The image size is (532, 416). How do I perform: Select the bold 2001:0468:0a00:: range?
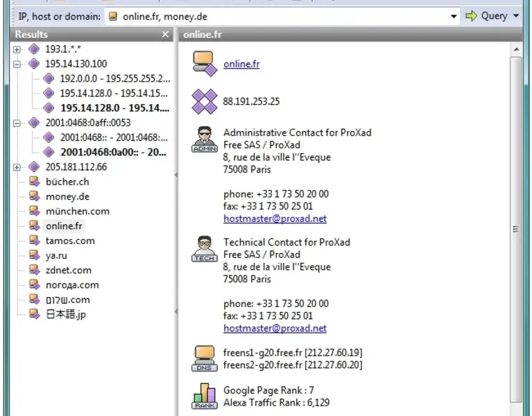(113, 153)
